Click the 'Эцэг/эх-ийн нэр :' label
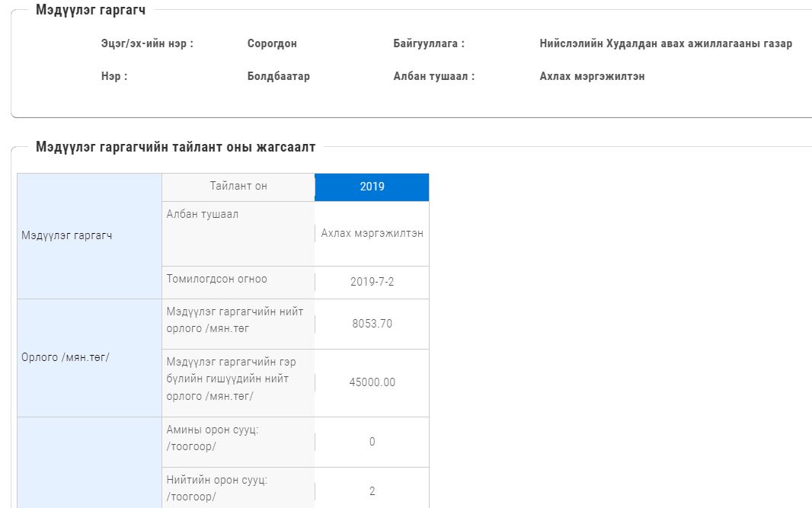The width and height of the screenshot is (812, 508). (147, 43)
